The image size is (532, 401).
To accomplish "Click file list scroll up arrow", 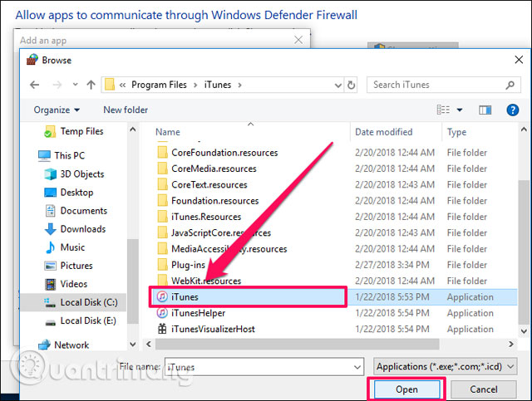I will [524, 130].
